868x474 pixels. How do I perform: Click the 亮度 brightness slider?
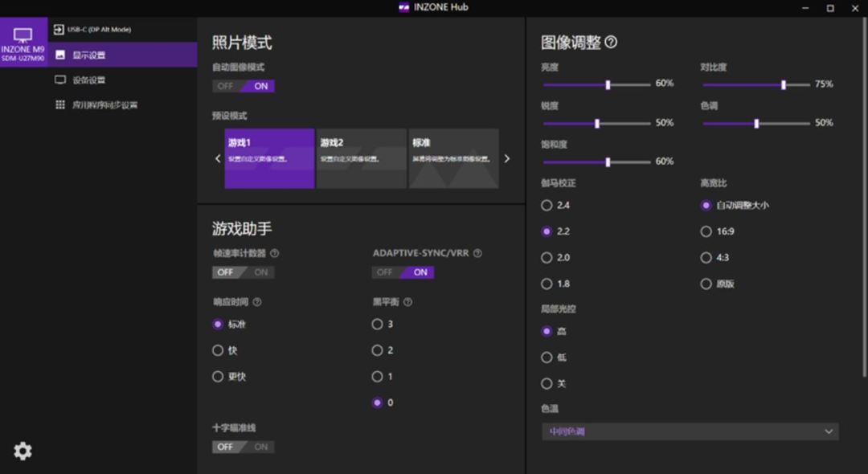click(x=596, y=84)
